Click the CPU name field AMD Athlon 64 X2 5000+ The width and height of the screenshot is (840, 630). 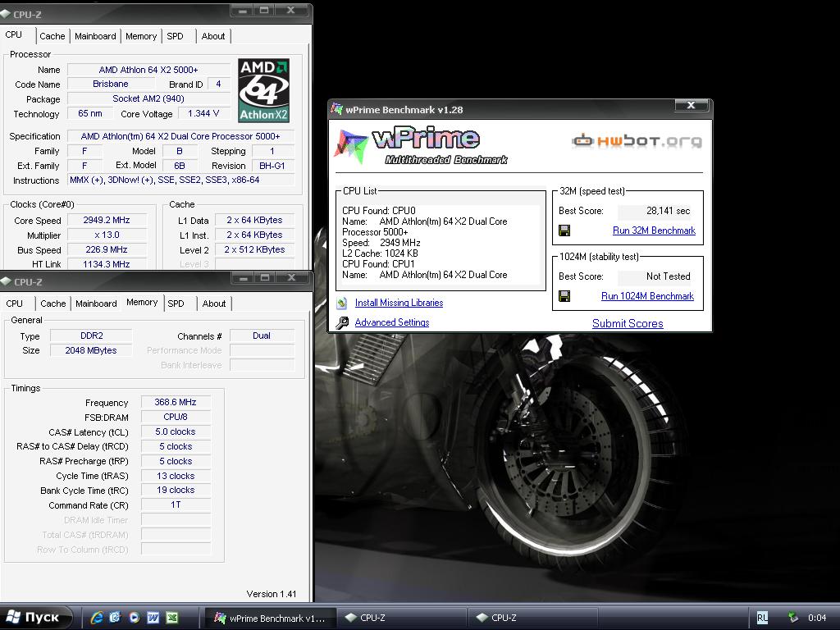tap(148, 70)
